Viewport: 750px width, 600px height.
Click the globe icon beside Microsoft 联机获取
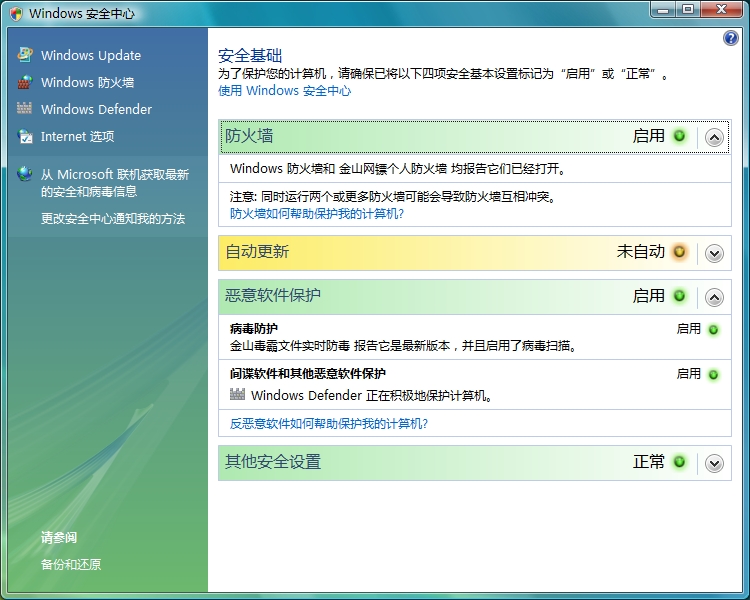tap(25, 174)
